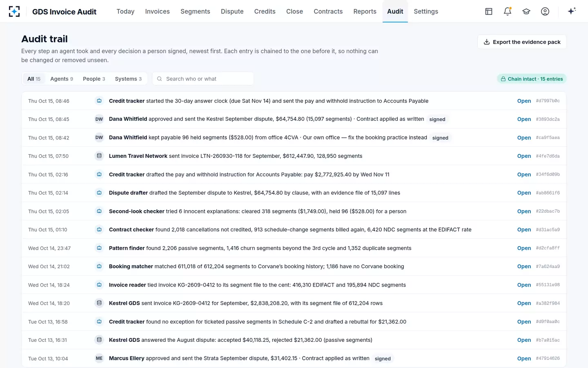The width and height of the screenshot is (588, 368).
Task: Export the evidence pack
Action: [x=522, y=42]
